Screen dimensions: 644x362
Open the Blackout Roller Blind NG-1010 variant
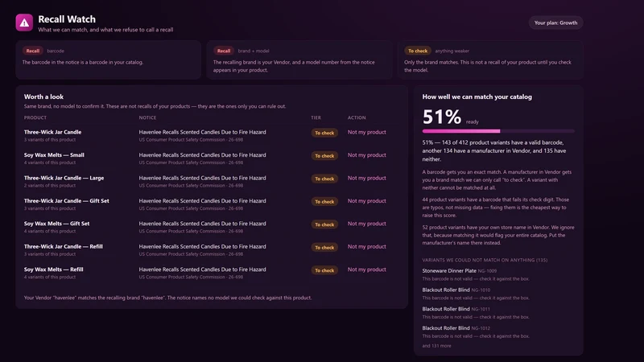tap(456, 290)
